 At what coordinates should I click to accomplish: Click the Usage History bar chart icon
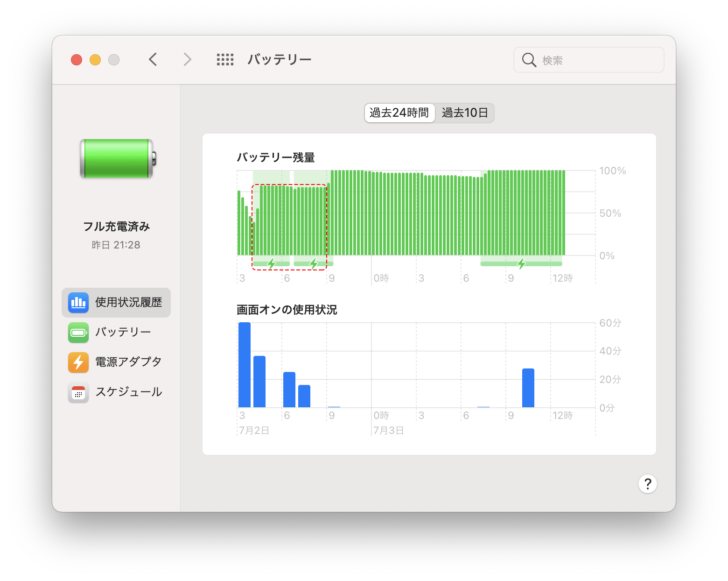pyautogui.click(x=78, y=303)
